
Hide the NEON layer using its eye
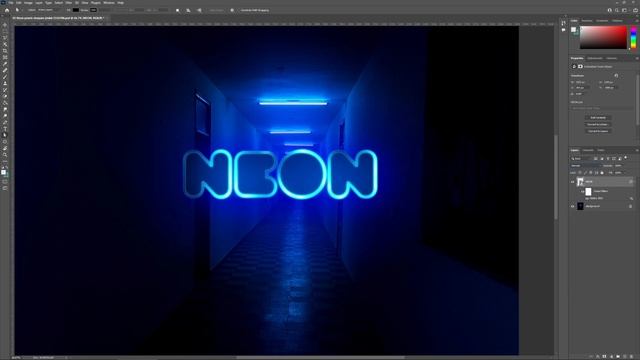click(x=573, y=182)
